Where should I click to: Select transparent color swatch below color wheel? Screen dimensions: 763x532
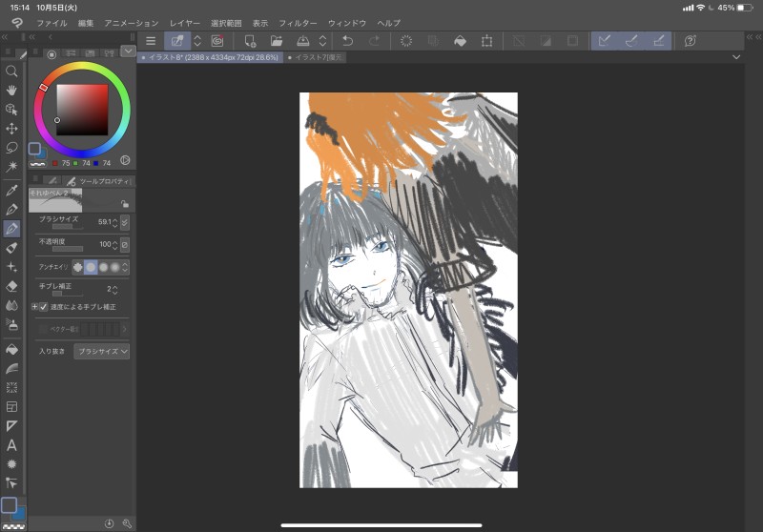click(x=37, y=164)
